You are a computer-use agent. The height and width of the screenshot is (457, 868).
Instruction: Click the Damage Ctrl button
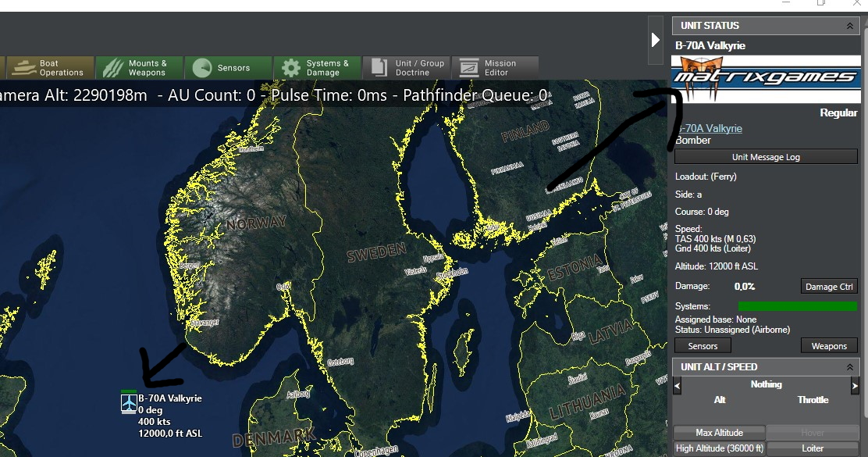tap(829, 287)
